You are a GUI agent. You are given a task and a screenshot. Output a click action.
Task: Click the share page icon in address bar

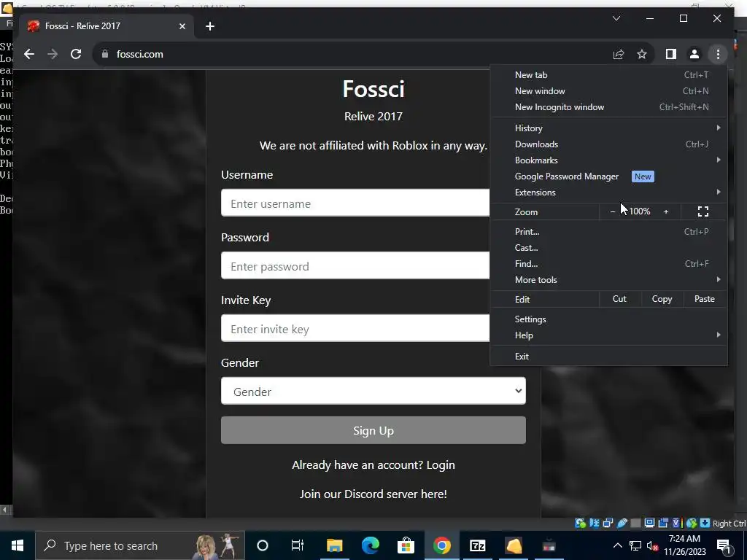pyautogui.click(x=619, y=54)
